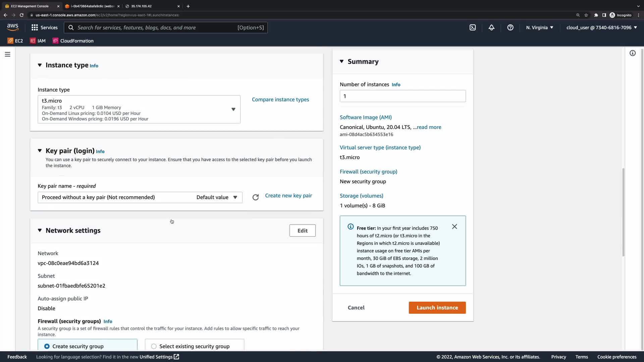Open the N. Virginia region selector
The width and height of the screenshot is (644, 362).
[x=539, y=27]
